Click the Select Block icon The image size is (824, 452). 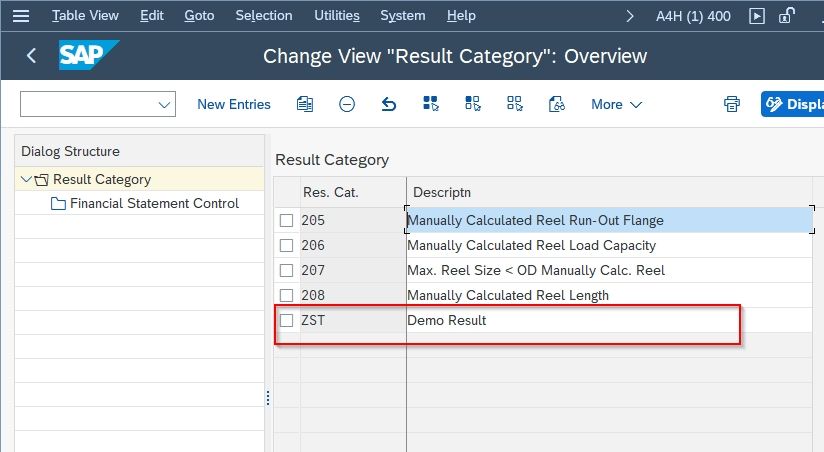[x=473, y=104]
